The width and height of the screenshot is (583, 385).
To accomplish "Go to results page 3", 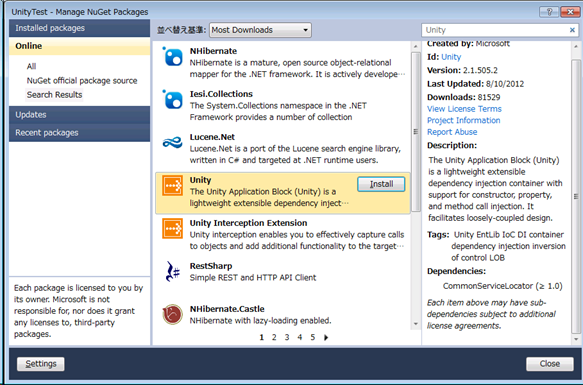I will click(287, 337).
